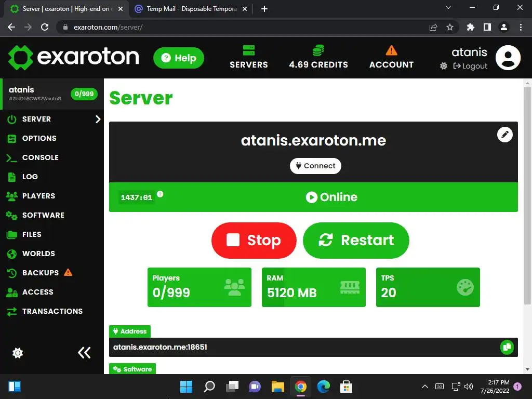The width and height of the screenshot is (532, 399).
Task: Open the Chrome profile icon
Action: coord(504,27)
